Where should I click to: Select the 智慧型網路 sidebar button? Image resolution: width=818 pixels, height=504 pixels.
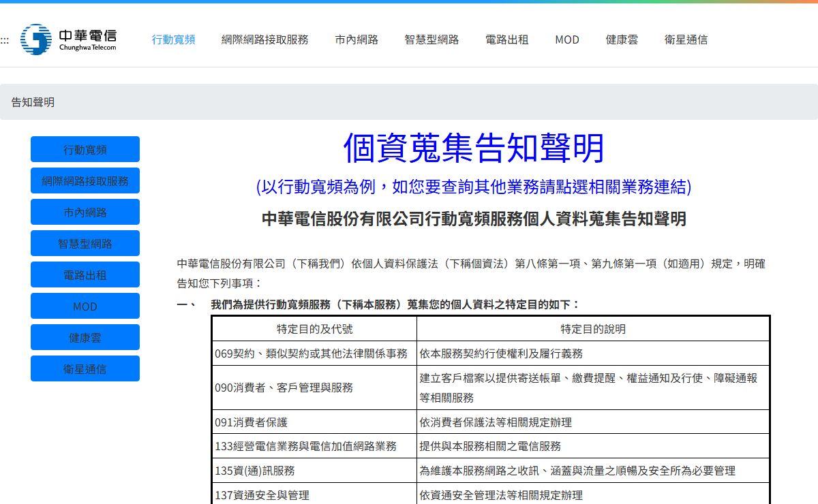click(85, 243)
